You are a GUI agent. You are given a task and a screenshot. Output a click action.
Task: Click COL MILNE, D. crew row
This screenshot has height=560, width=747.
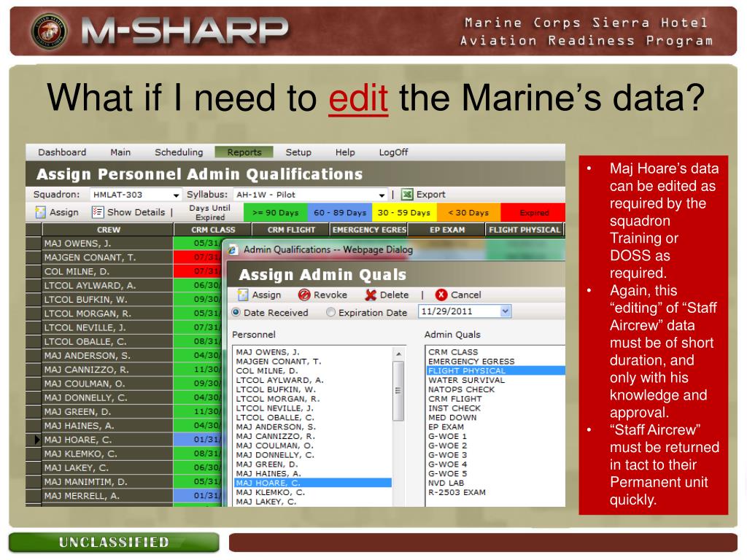(x=108, y=271)
